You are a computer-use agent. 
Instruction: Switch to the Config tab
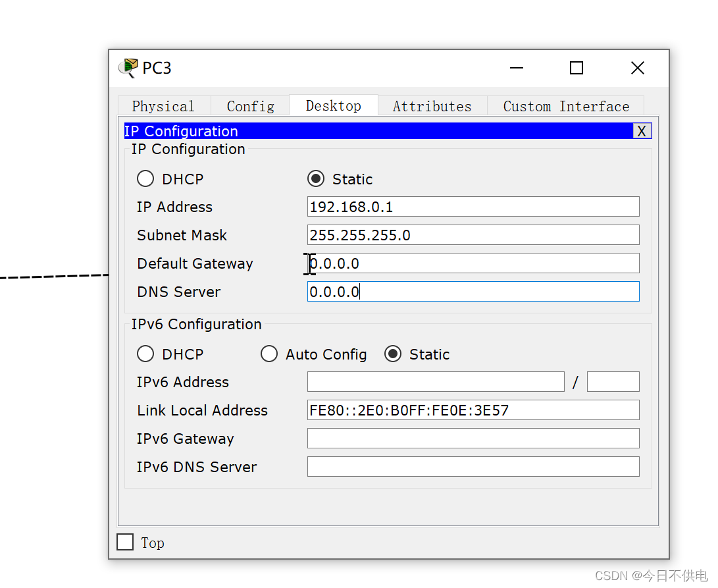[251, 106]
